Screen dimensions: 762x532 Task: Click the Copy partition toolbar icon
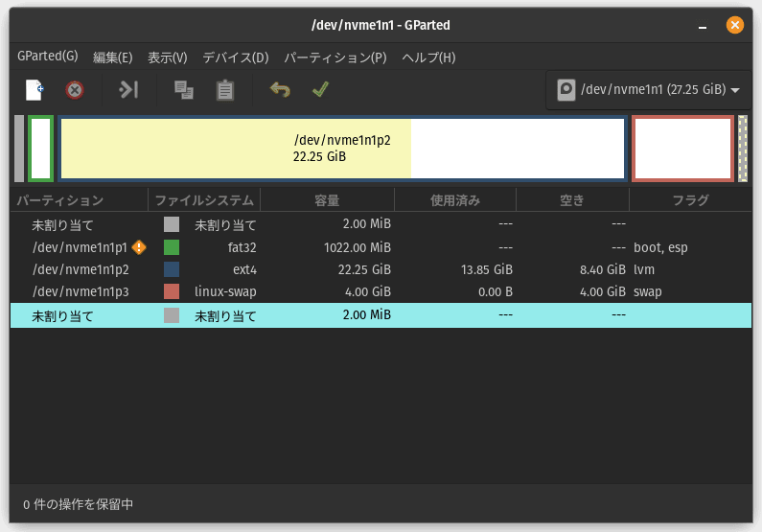(184, 90)
